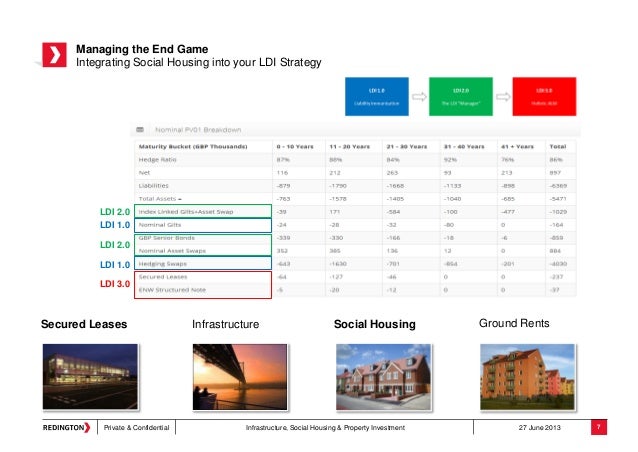Click the '21 - 30 Years' column header

coord(407,146)
